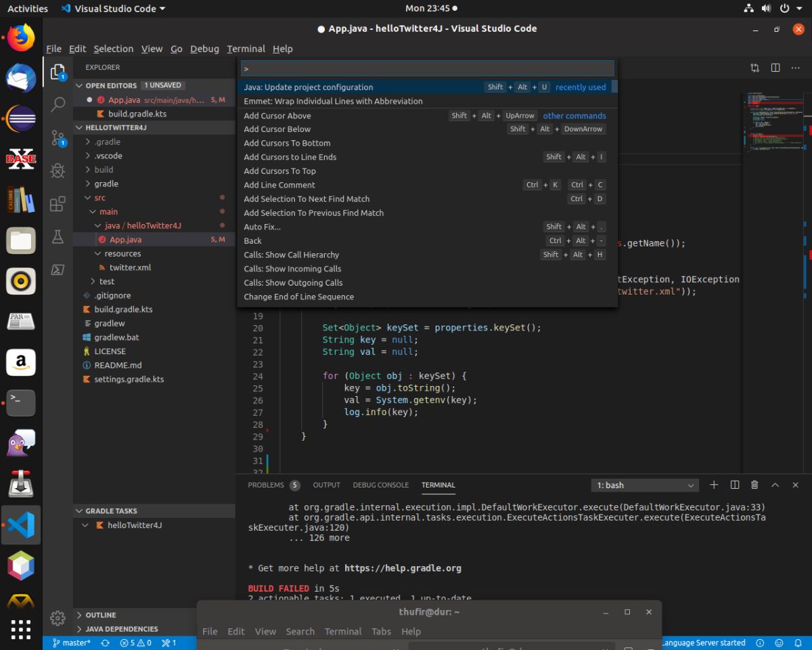Split the editor to the right
This screenshot has width=812, height=650.
pyautogui.click(x=775, y=68)
